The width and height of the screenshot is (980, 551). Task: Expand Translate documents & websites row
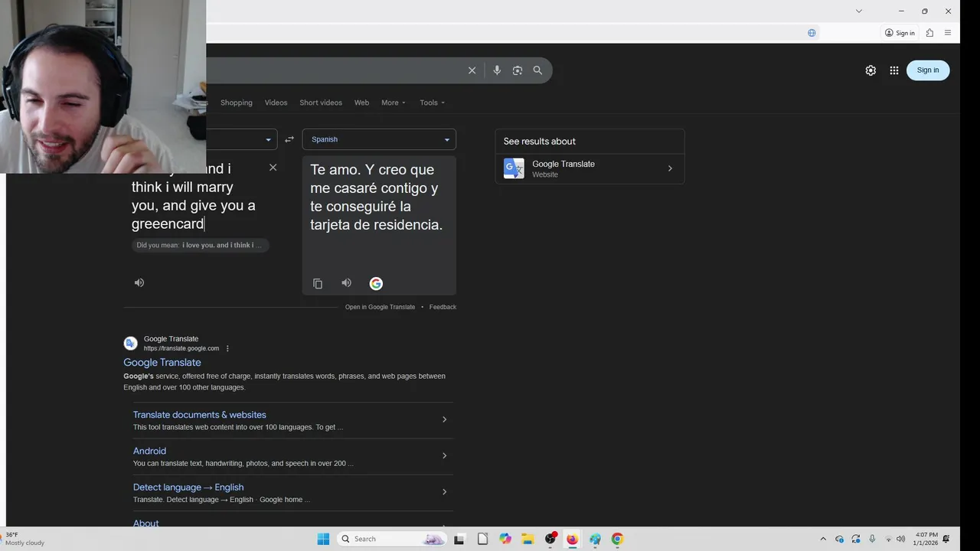click(x=444, y=419)
